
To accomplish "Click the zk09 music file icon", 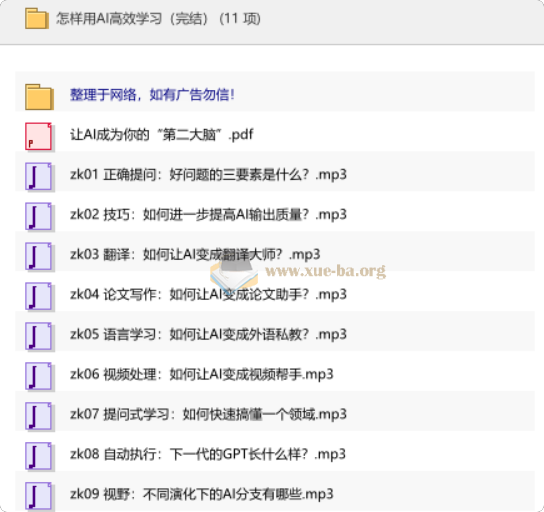I will pyautogui.click(x=38, y=496).
